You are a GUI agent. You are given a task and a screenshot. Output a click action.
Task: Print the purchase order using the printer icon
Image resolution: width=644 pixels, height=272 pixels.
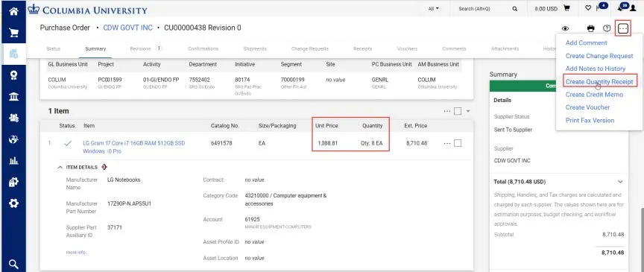(590, 28)
